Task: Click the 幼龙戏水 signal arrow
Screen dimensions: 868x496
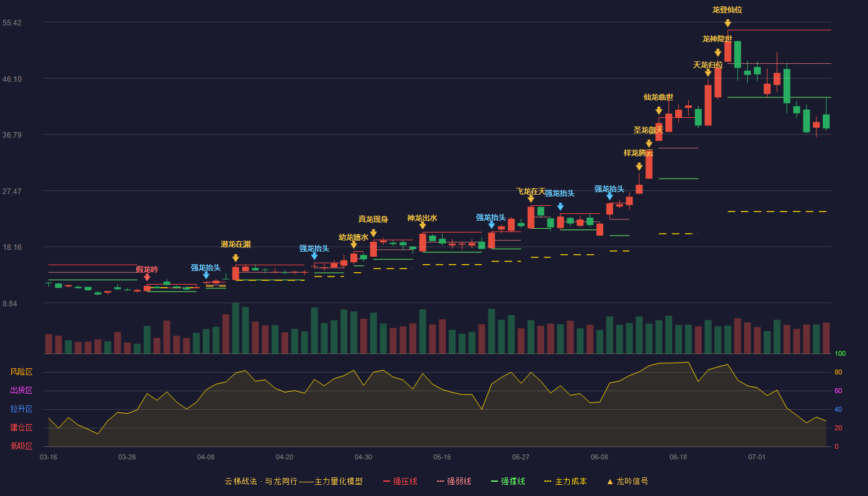Action: (x=353, y=245)
